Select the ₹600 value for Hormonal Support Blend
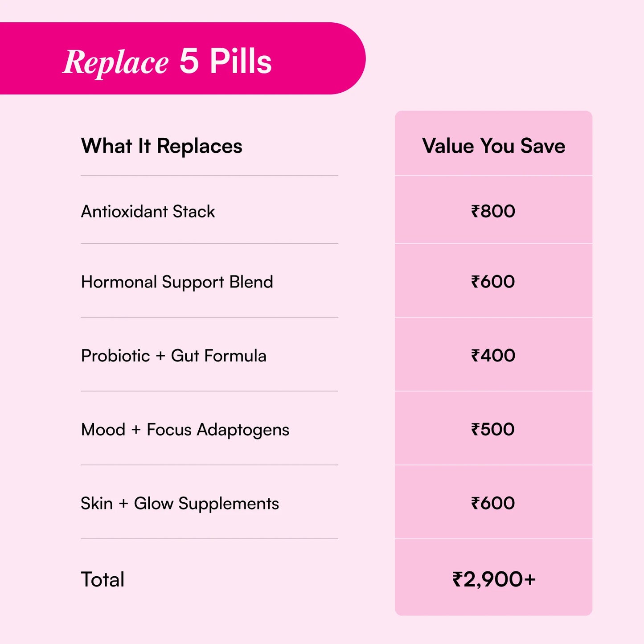The image size is (644, 644). click(x=493, y=282)
